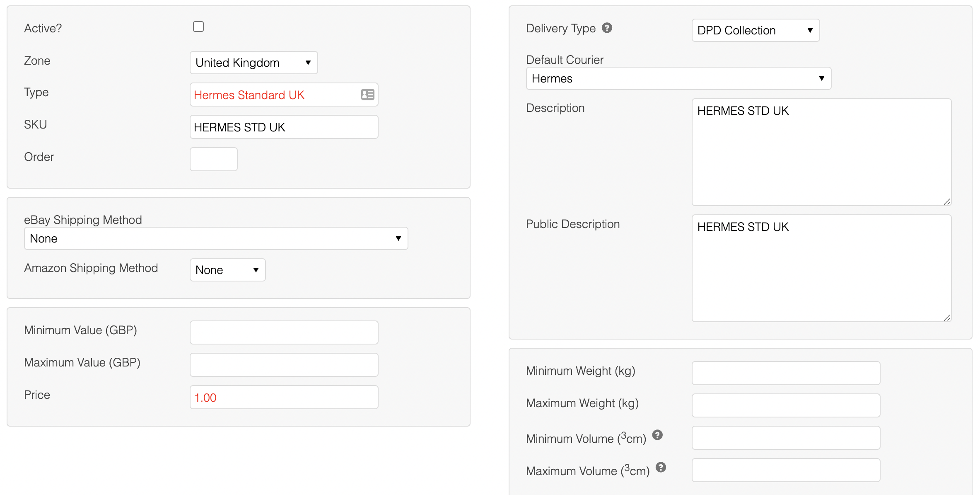Open the Delivery Type dropdown

(755, 30)
